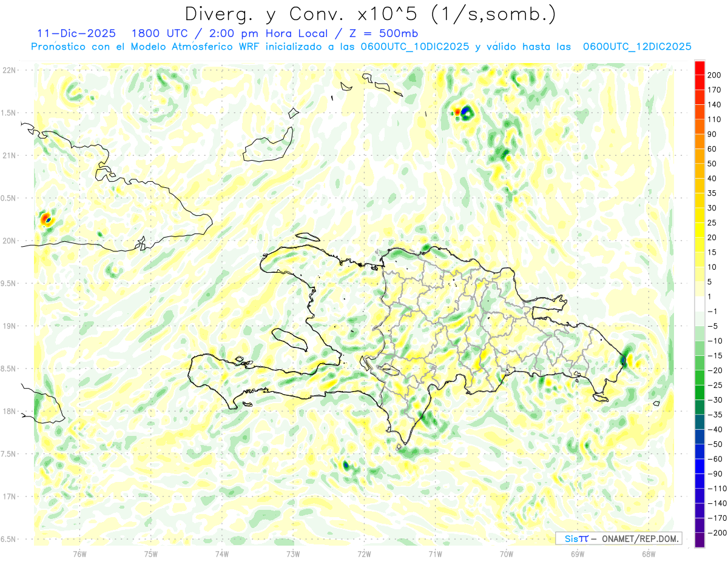
Task: Click the white swatch between 1 and -1
Action: coord(699,304)
